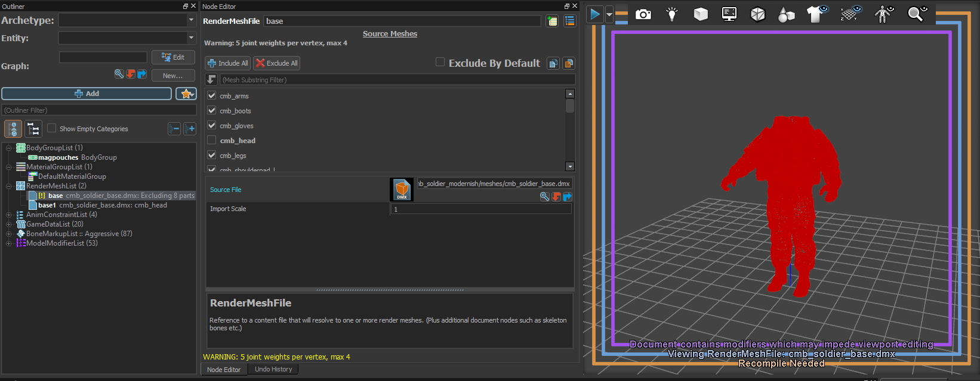Click the Add button in Outliner
This screenshot has width=980, height=381.
(87, 94)
